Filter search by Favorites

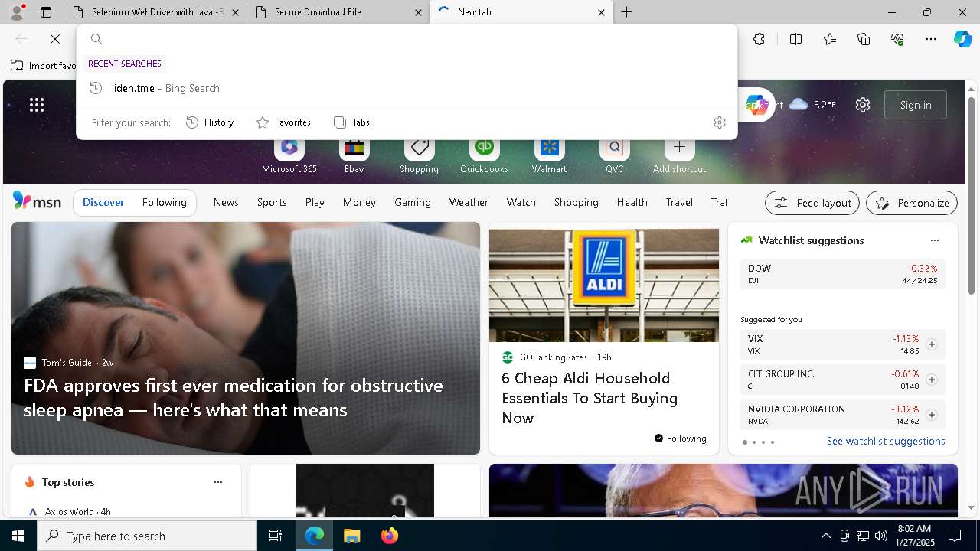pos(283,122)
